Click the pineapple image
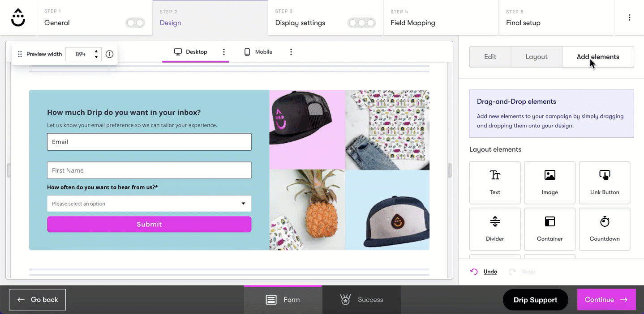 307,210
